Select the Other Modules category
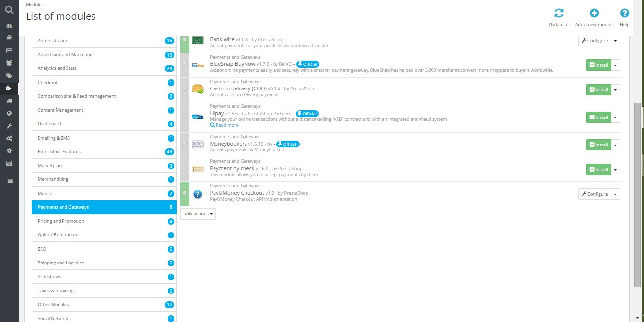The width and height of the screenshot is (644, 322). 104,305
